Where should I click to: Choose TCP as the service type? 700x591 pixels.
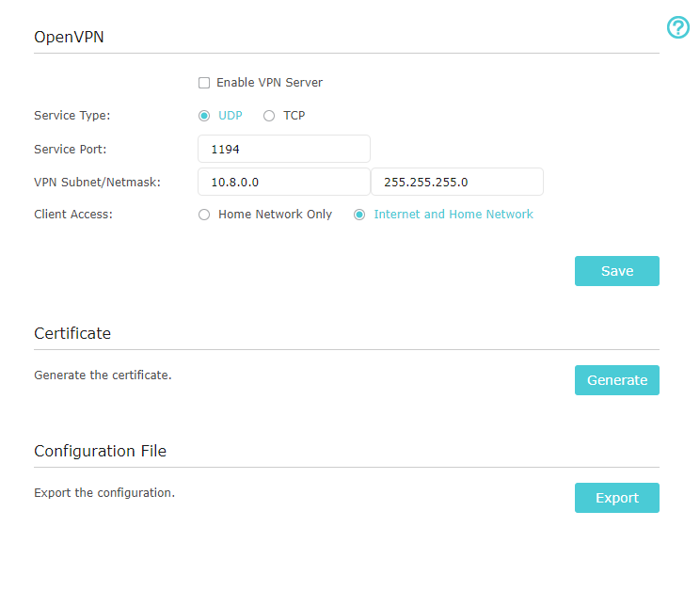[269, 116]
